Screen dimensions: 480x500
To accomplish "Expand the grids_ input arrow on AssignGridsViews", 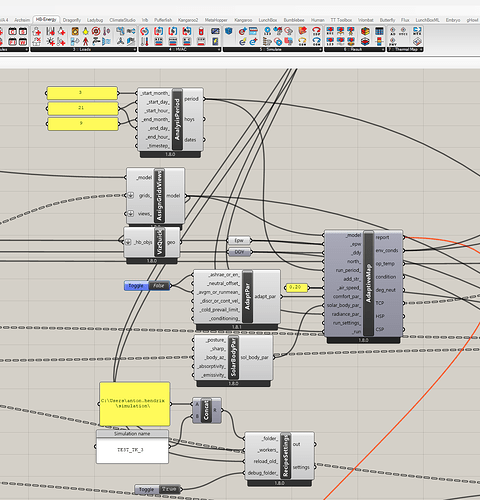I will pyautogui.click(x=131, y=195).
